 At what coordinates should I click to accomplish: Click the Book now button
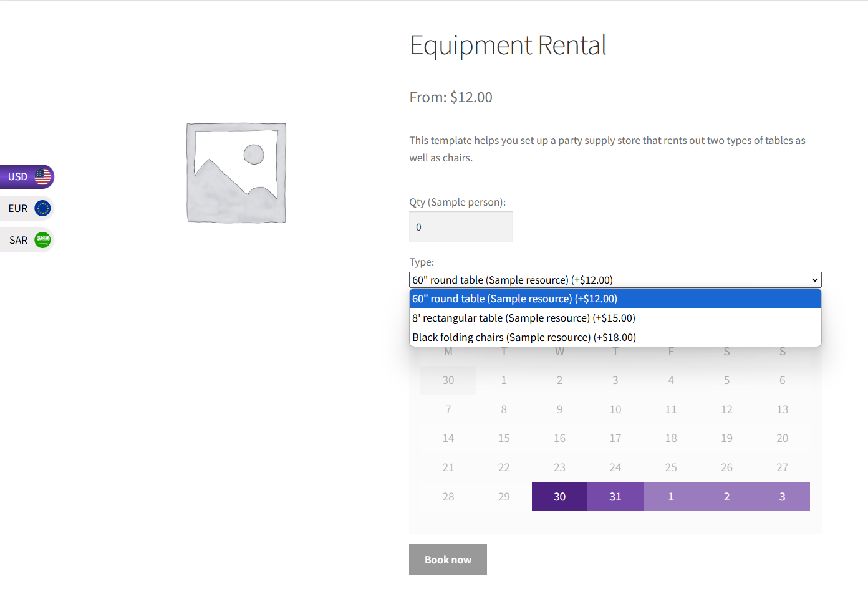pyautogui.click(x=448, y=560)
